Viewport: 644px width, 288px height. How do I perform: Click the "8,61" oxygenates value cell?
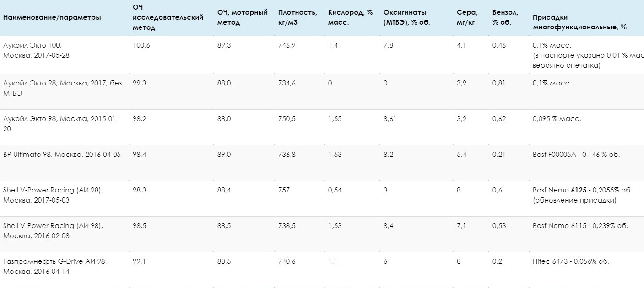(392, 119)
